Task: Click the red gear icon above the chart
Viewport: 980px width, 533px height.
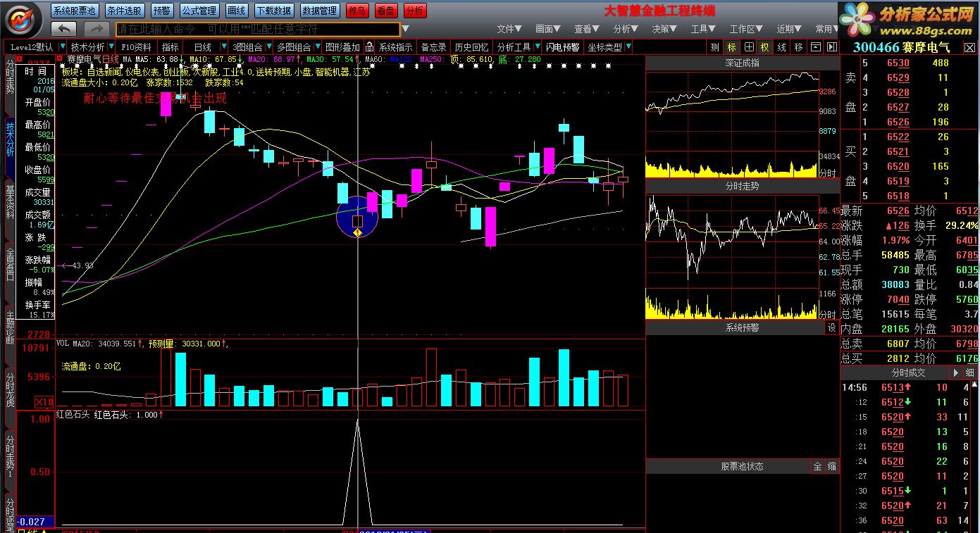Action: [59, 59]
